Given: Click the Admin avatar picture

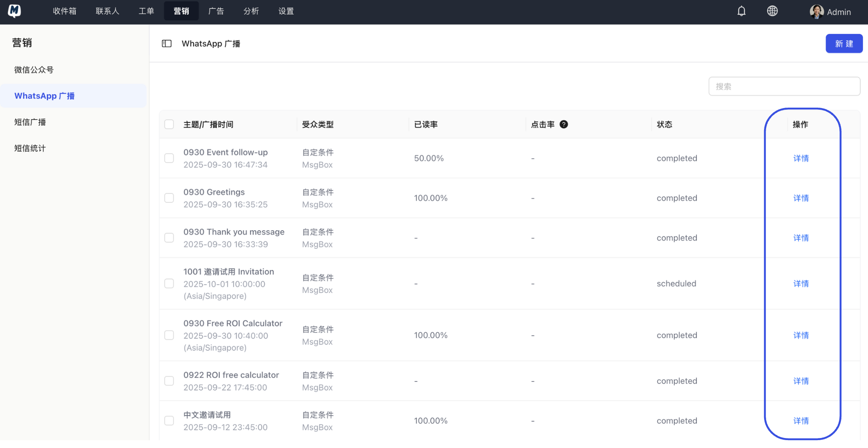Looking at the screenshot, I should tap(816, 12).
